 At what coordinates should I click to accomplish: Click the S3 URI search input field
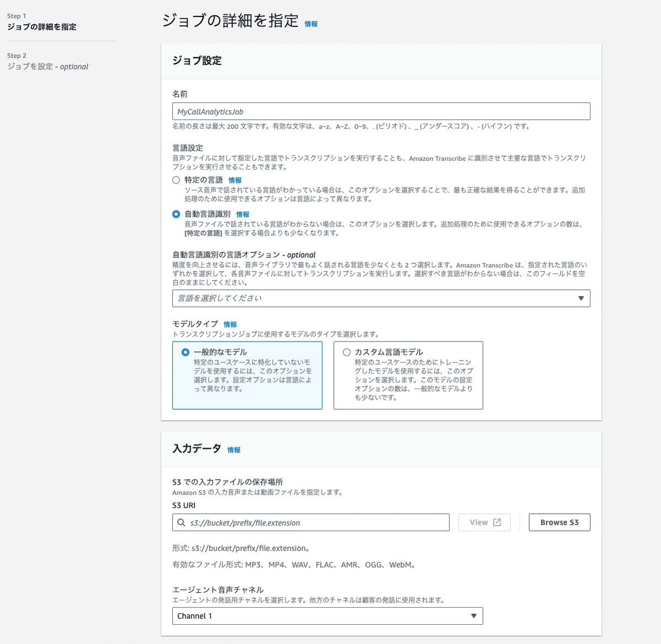coord(311,522)
